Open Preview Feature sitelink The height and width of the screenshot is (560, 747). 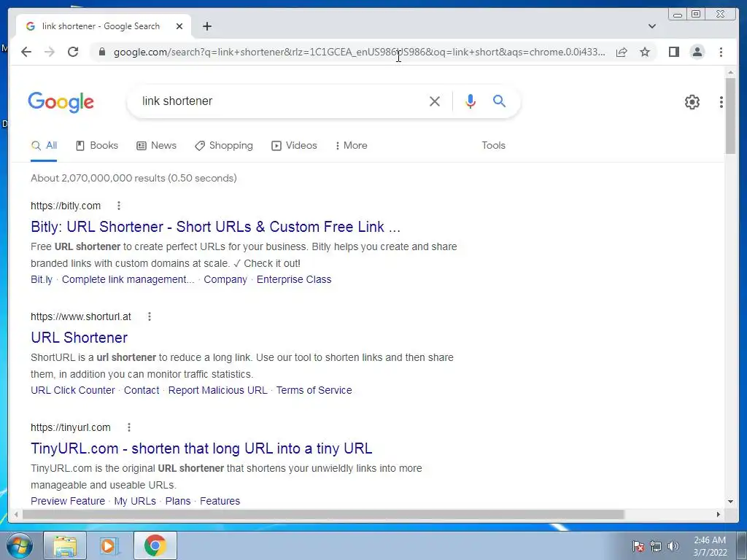68,502
